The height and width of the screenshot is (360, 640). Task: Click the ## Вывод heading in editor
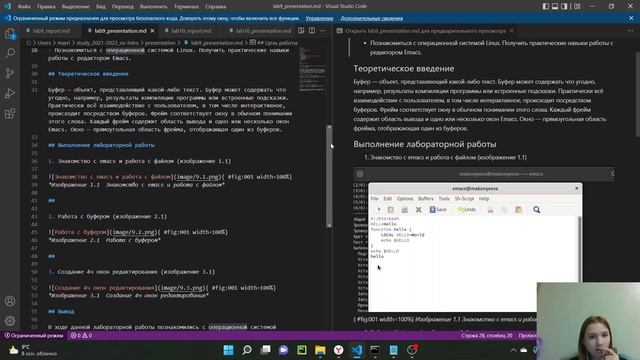[x=61, y=311]
